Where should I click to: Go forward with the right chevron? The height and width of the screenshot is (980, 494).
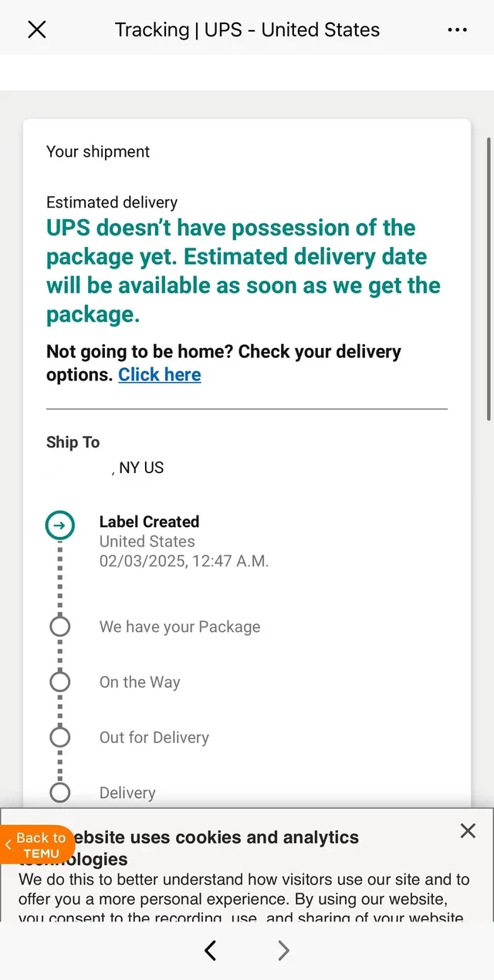pos(283,951)
